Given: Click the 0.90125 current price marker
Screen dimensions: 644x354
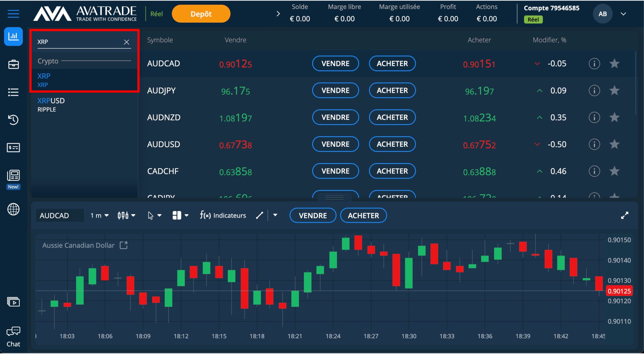Looking at the screenshot, I should [619, 291].
